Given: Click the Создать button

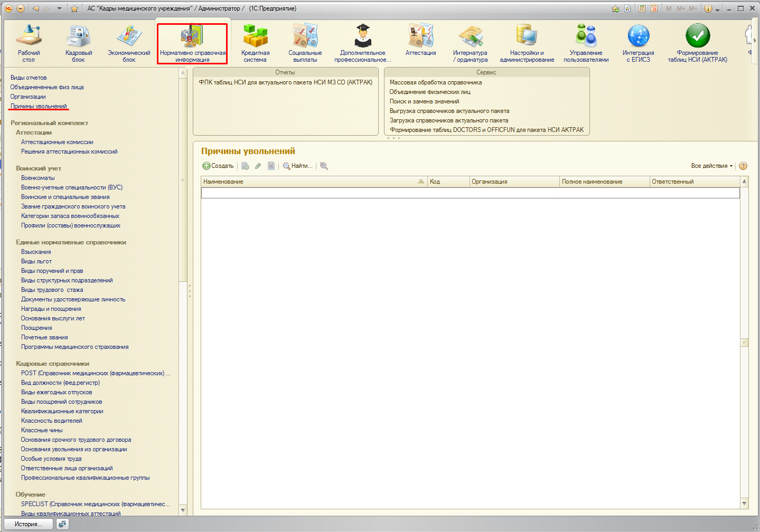Looking at the screenshot, I should (x=218, y=166).
